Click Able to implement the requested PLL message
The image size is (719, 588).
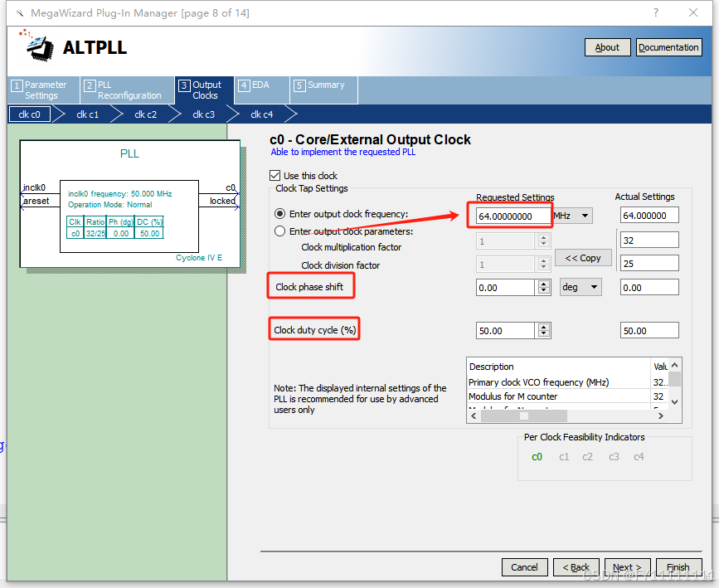coord(343,152)
